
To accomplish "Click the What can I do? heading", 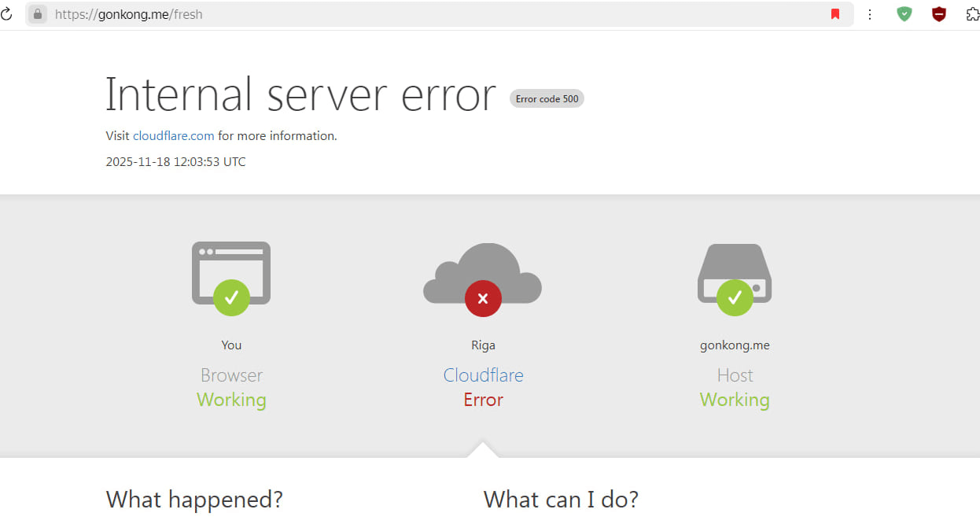I will tap(561, 500).
